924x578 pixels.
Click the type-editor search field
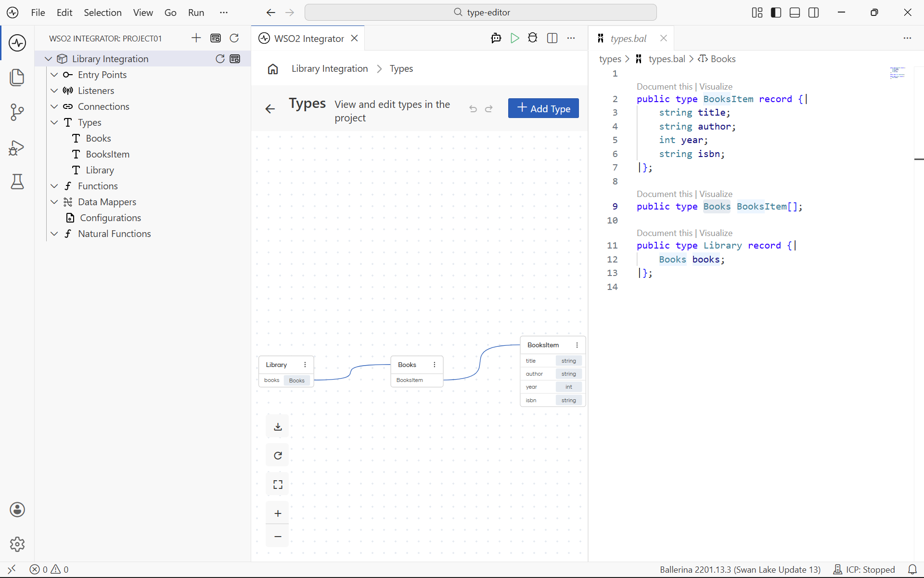(481, 13)
